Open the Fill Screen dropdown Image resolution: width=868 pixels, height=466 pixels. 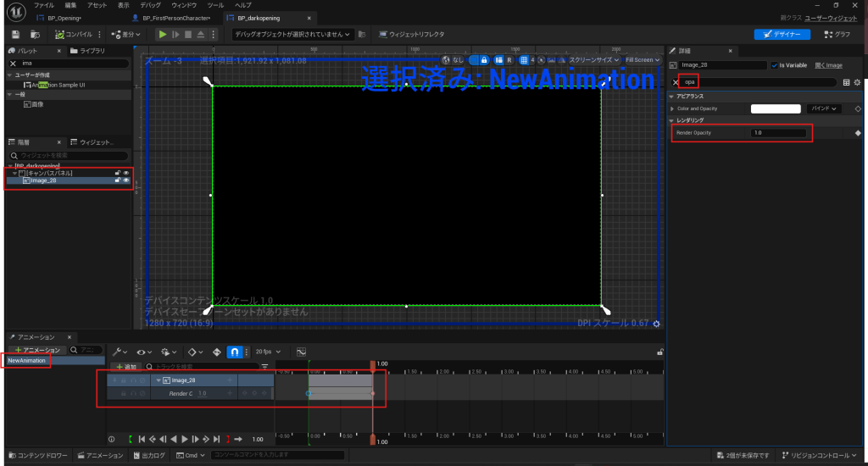click(x=642, y=60)
